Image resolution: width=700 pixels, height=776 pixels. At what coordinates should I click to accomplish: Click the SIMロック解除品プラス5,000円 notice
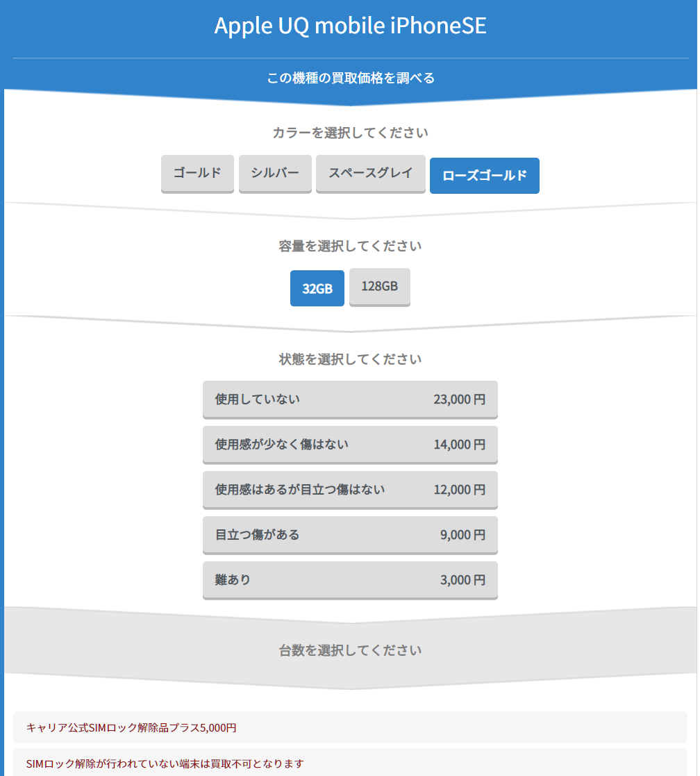[x=131, y=727]
